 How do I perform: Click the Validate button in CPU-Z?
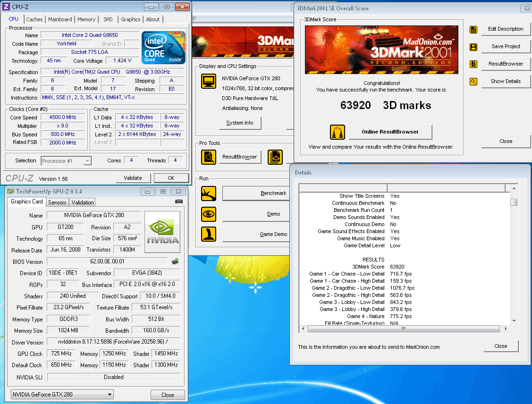133,178
